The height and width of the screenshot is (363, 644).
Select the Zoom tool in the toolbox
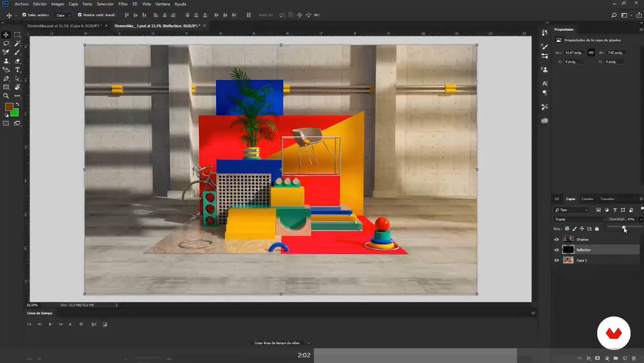[6, 96]
